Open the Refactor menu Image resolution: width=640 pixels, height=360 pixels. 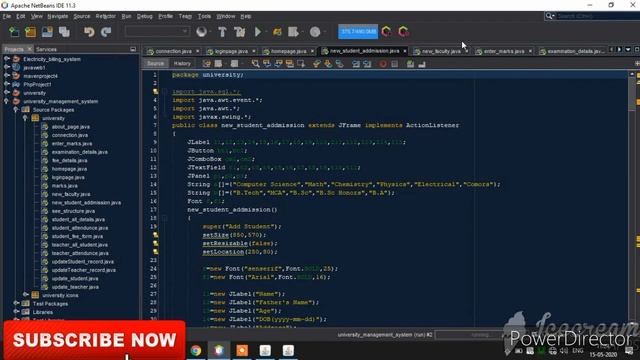105,16
